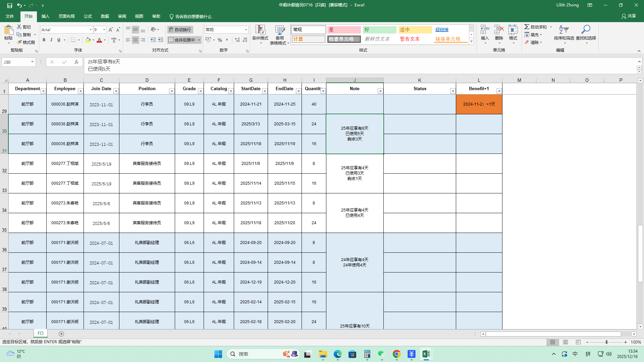Click the zoom slider handle
This screenshot has width=644, height=362.
tap(606, 342)
